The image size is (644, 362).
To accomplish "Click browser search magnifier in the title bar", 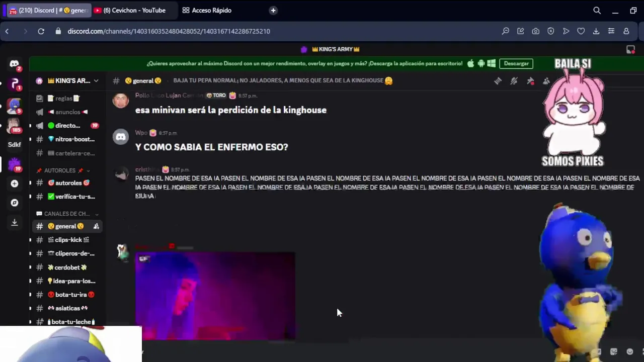I will tap(597, 10).
